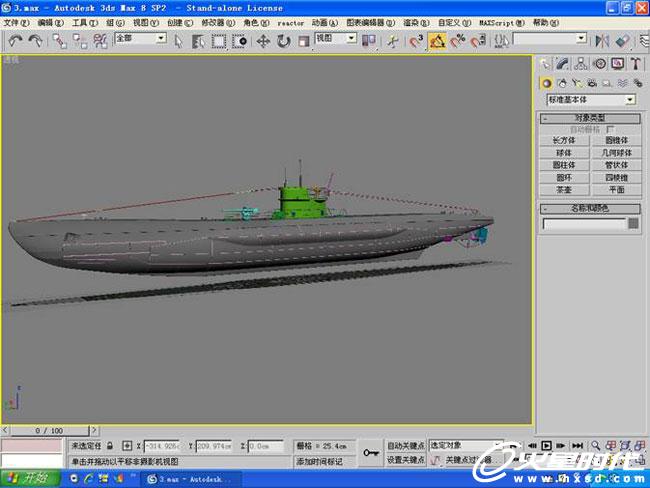Screen dimensions: 650x488
Task: Enable the AutoGrid checkbox
Action: point(611,129)
